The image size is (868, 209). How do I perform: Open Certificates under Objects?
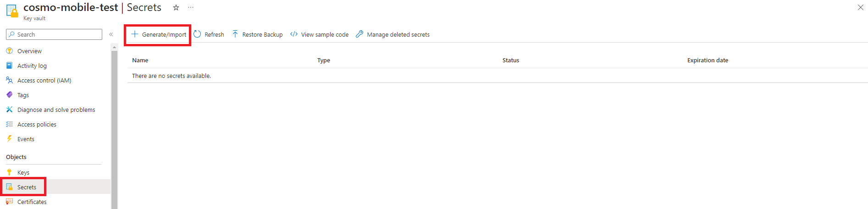coord(32,202)
